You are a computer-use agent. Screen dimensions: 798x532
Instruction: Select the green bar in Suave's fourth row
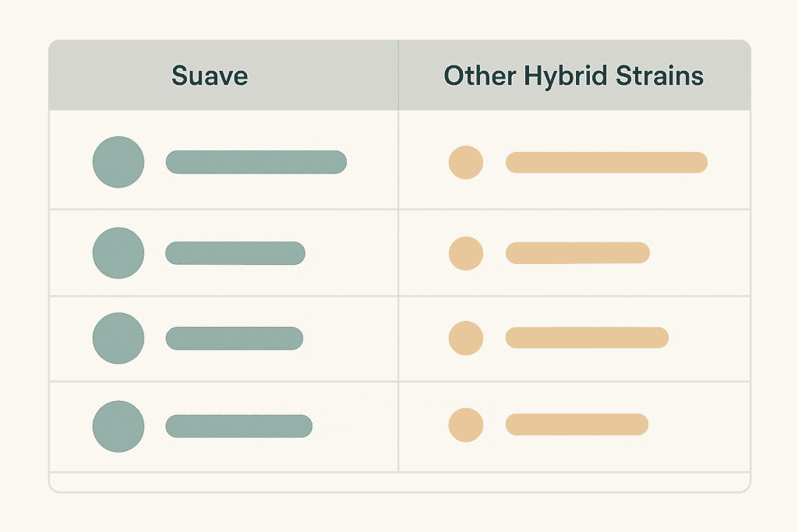[238, 425]
